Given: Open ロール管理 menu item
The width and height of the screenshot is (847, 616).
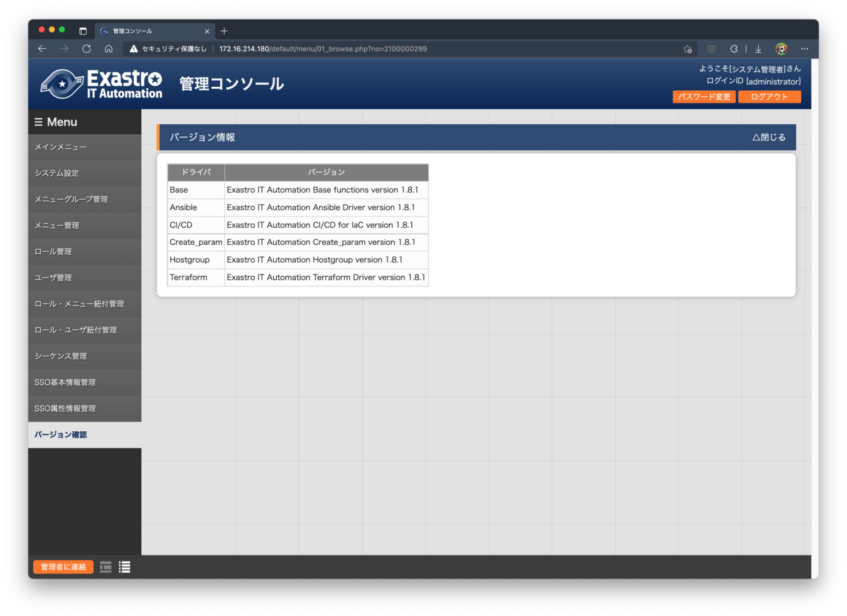Looking at the screenshot, I should 85,252.
